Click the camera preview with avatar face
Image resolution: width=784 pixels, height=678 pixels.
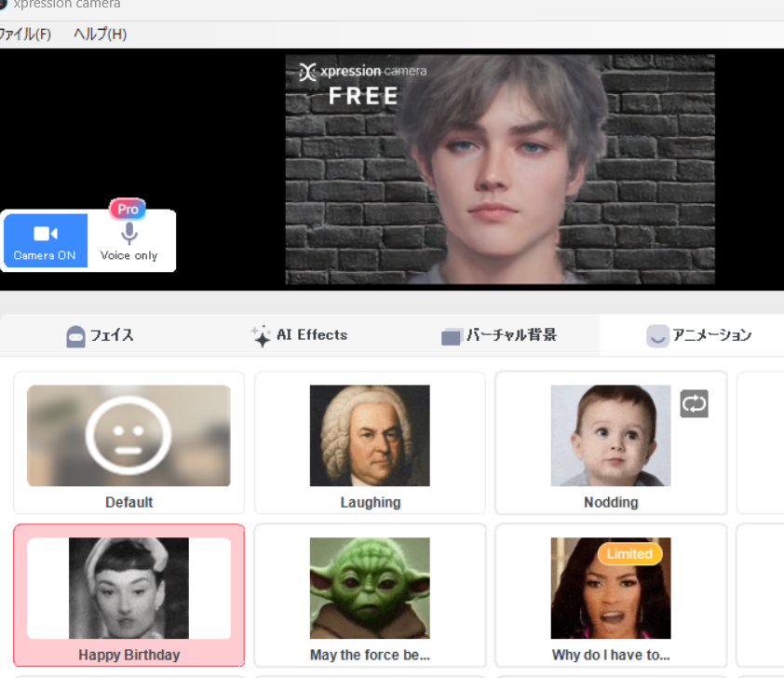coord(500,169)
